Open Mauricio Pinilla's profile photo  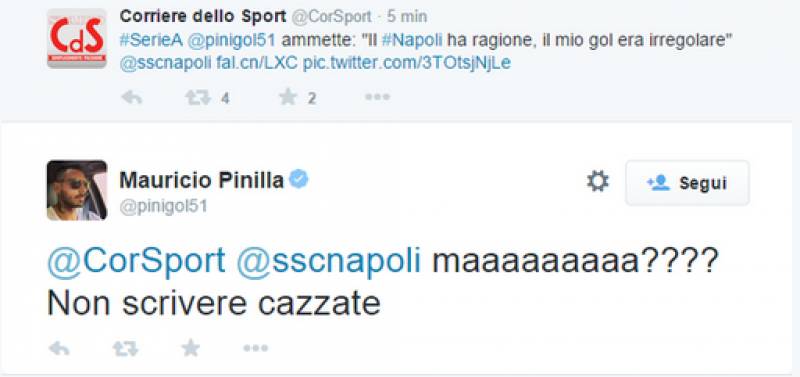(x=77, y=190)
